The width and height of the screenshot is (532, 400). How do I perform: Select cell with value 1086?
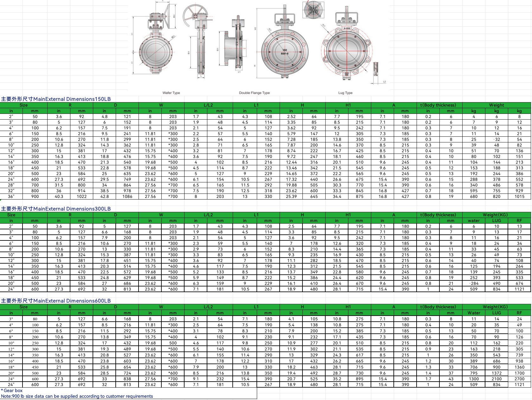click(x=127, y=197)
